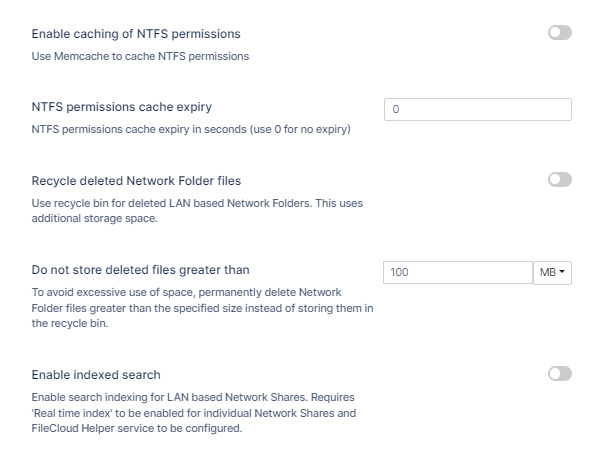Image resolution: width=606 pixels, height=472 pixels.
Task: Click the cache expiry in seconds hint text
Action: (x=191, y=129)
